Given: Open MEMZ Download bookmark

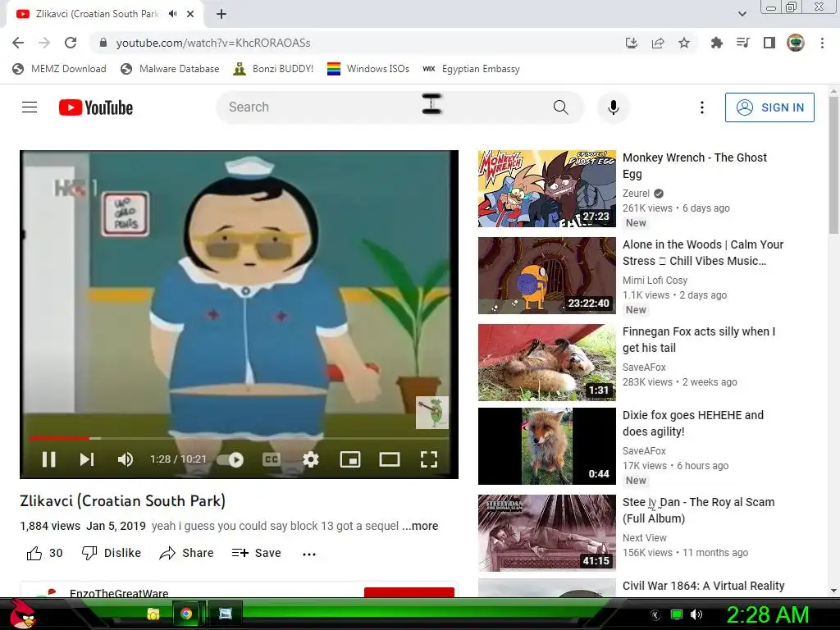Looking at the screenshot, I should point(59,69).
